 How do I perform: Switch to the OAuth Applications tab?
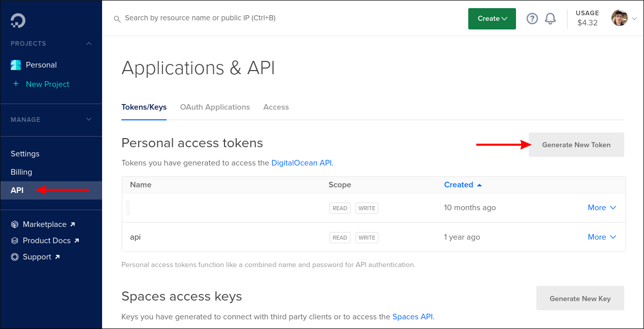pos(215,107)
